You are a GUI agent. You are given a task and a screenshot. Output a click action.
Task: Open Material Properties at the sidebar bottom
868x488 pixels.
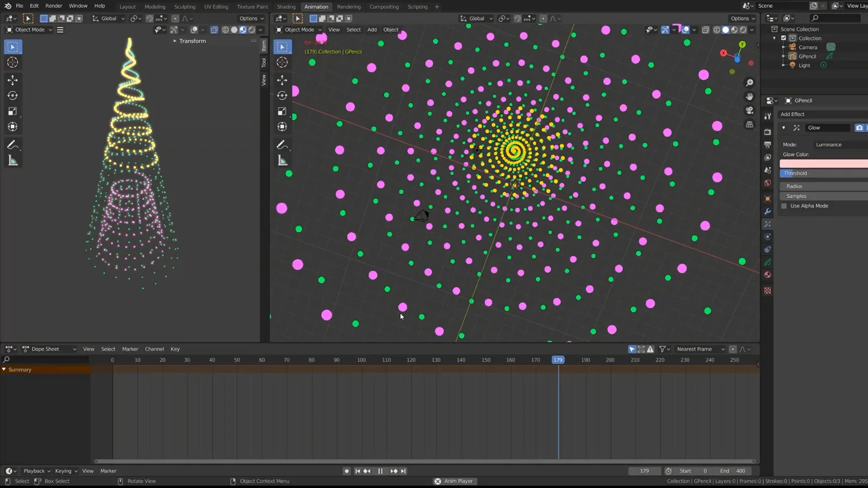click(767, 275)
